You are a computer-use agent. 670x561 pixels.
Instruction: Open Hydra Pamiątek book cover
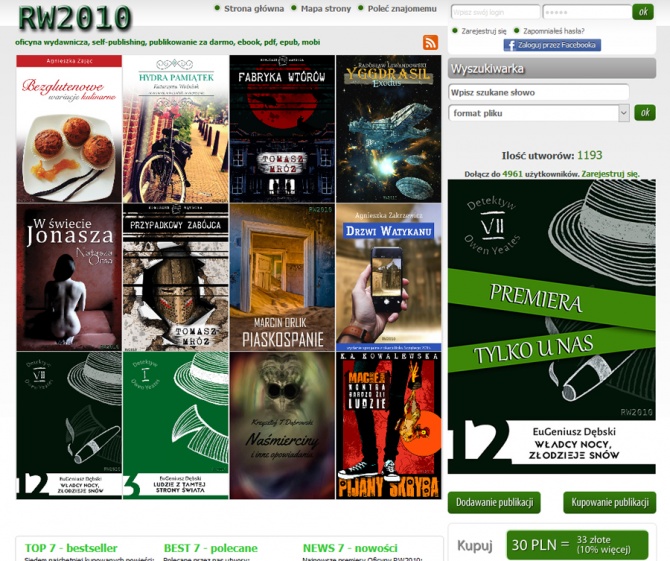[x=176, y=129]
